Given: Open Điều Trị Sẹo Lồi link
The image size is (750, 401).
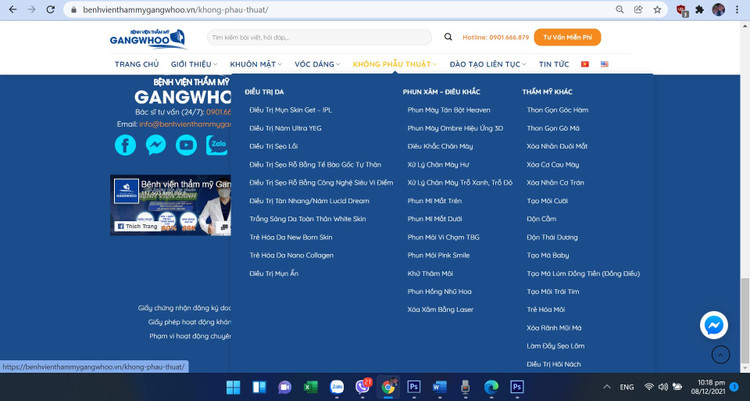Looking at the screenshot, I should [273, 146].
